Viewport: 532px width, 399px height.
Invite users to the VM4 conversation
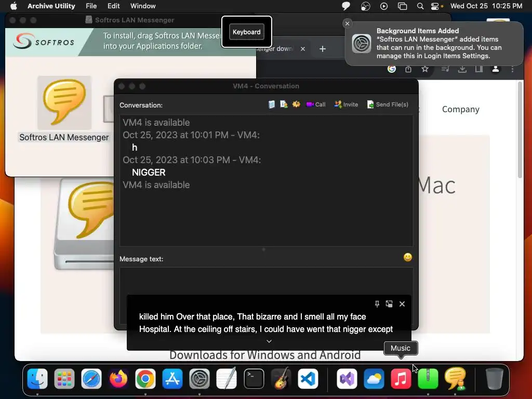pyautogui.click(x=346, y=104)
